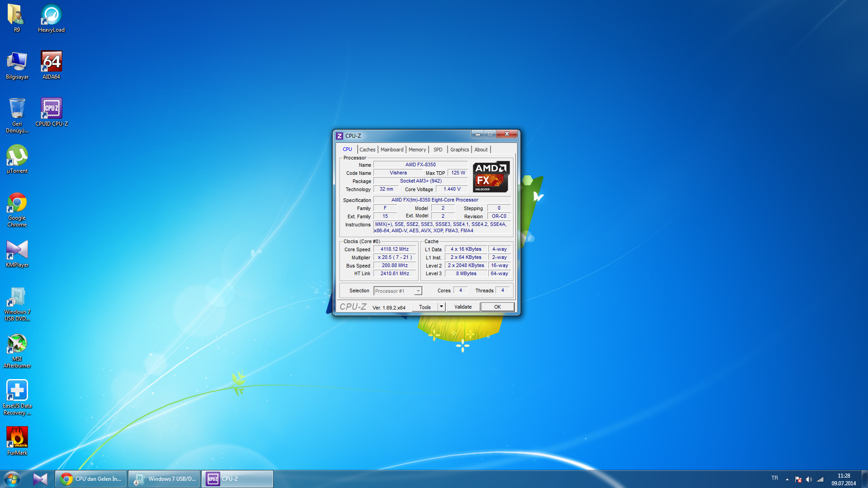Launch the CPUID CPU-Z desktop shortcut
Image resolution: width=868 pixels, height=488 pixels.
coord(51,112)
